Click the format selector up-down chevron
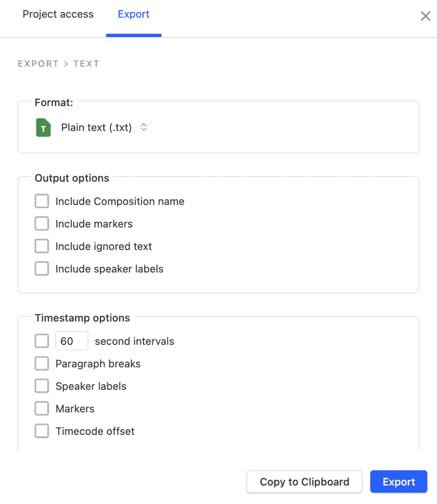This screenshot has width=437, height=504. click(x=144, y=127)
